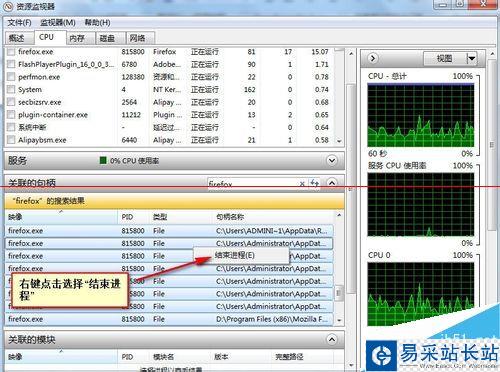Viewport: 500px width, 372px height.
Task: Click the 资源监视器 title bar icon
Action: coord(8,6)
